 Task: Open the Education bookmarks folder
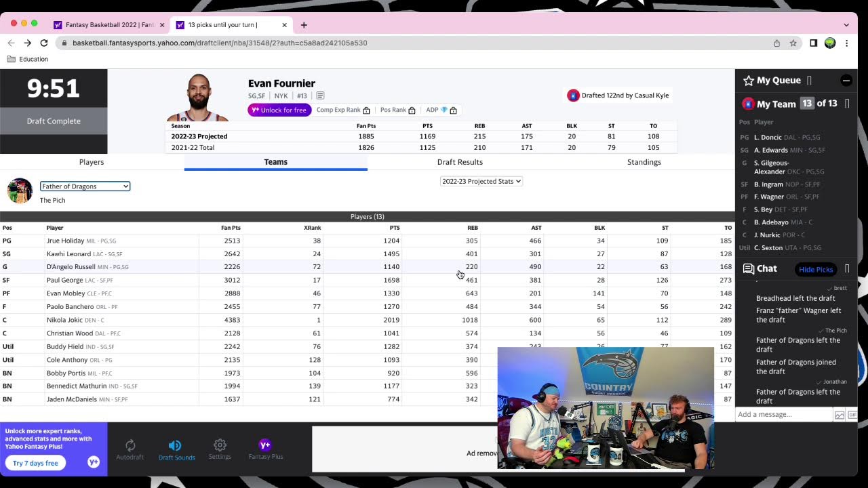click(28, 59)
